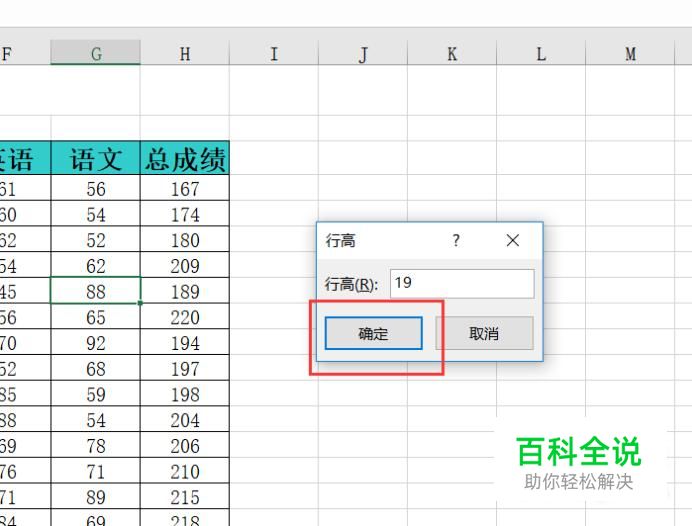Open help in the 行高 dialog
692x526 pixels.
[456, 240]
